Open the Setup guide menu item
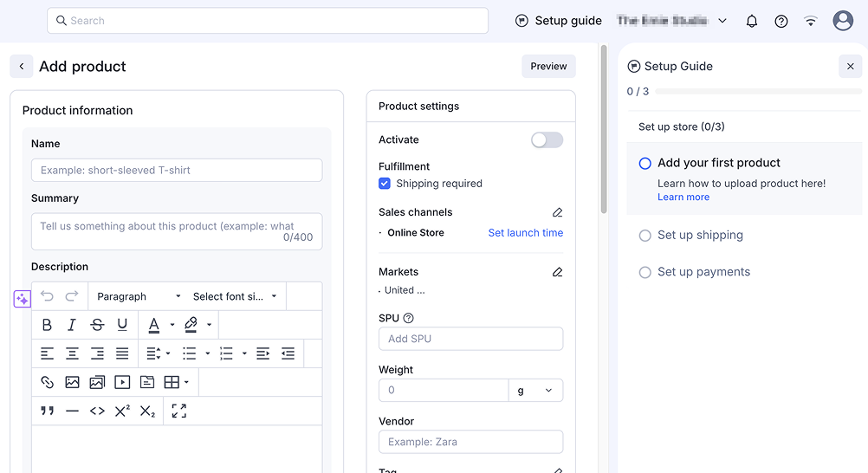 coord(559,21)
